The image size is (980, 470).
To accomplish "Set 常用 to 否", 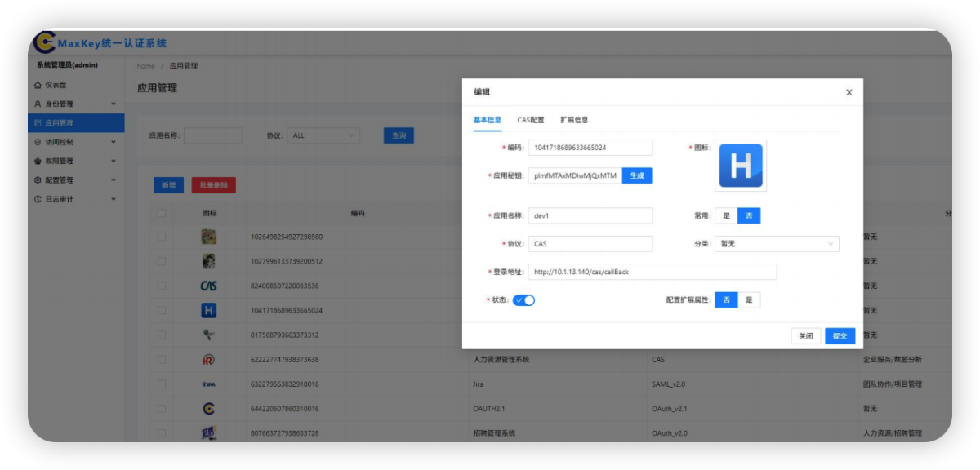I will 749,216.
